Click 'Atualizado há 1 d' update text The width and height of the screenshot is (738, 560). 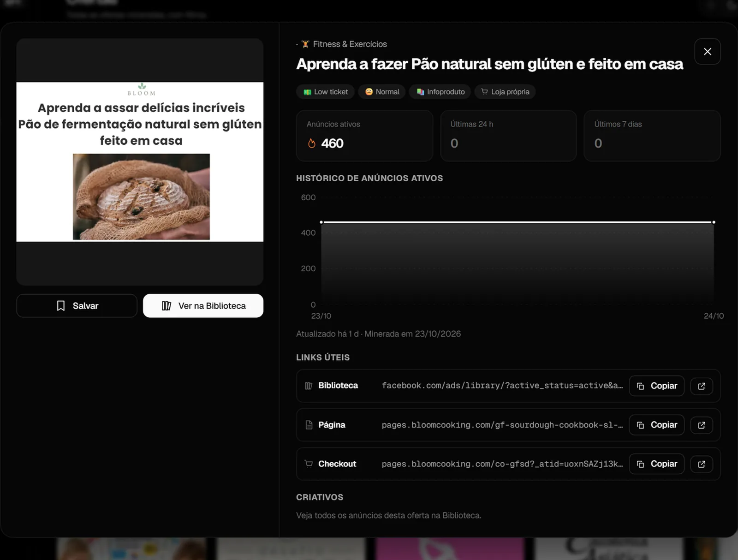(x=327, y=334)
